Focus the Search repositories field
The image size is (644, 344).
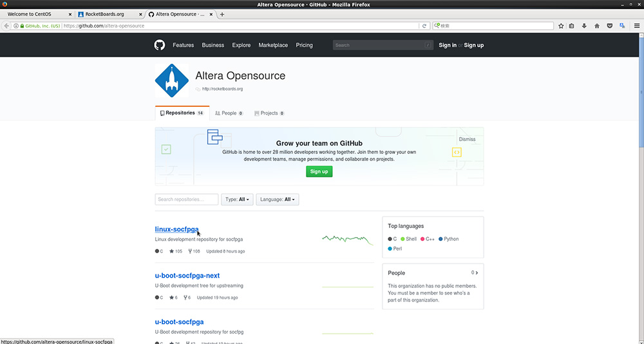tap(187, 199)
